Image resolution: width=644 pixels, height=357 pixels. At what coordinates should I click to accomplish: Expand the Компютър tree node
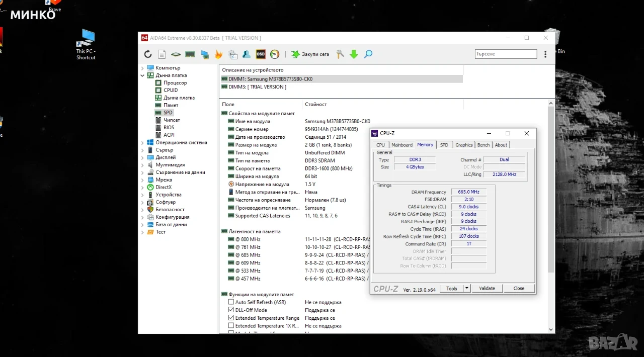[x=142, y=68]
